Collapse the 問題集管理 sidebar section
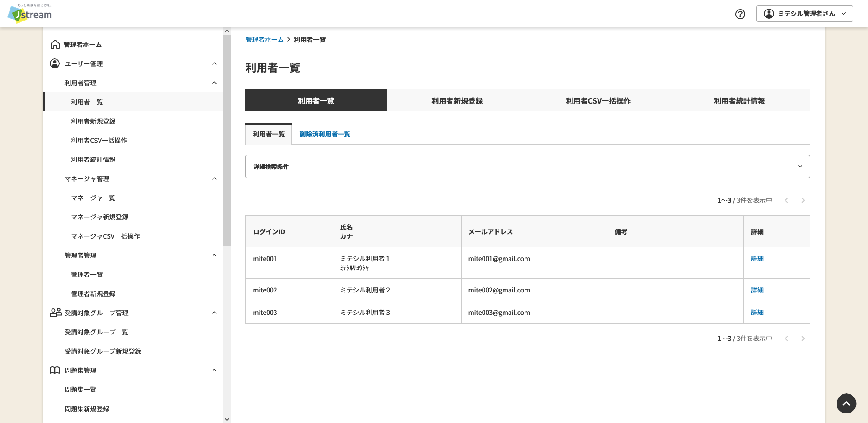The image size is (868, 423). point(214,370)
